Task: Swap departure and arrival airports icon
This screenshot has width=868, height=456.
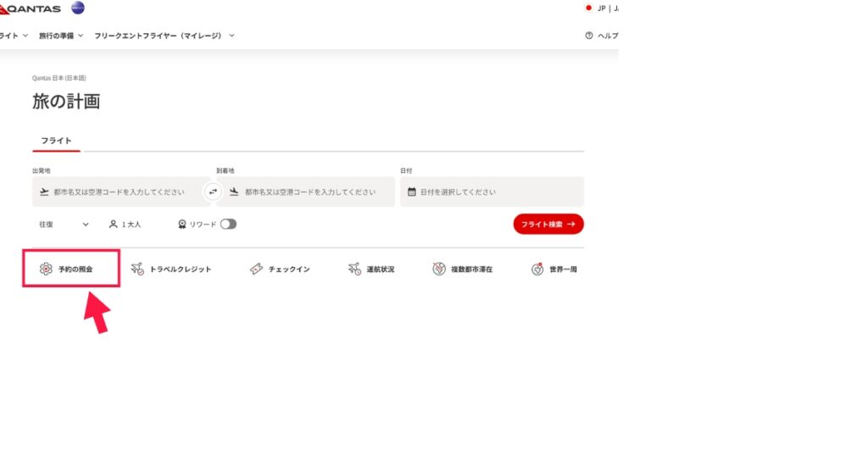Action: [x=213, y=192]
